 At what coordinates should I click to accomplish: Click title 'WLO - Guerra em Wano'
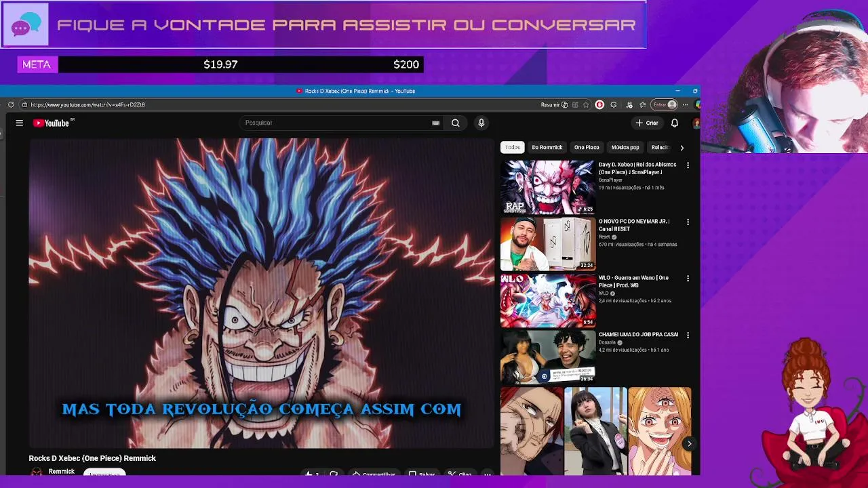pos(633,281)
